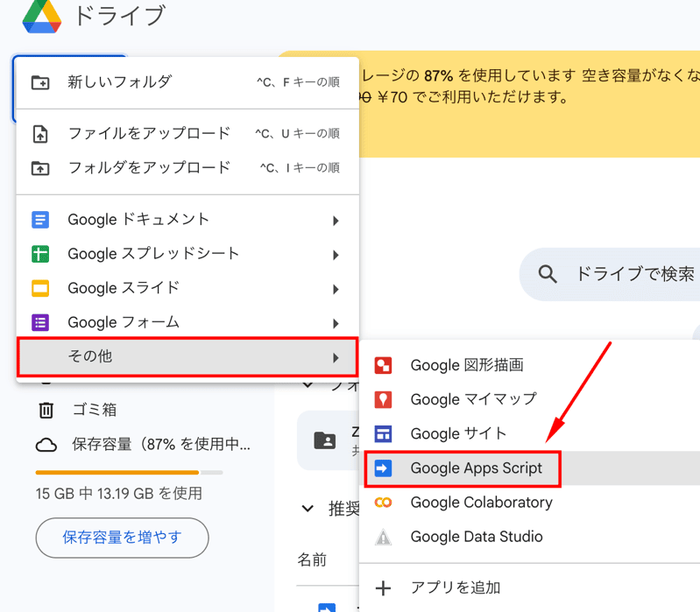This screenshot has height=612, width=700.
Task: Click the cloud storage icon
Action: point(46,445)
